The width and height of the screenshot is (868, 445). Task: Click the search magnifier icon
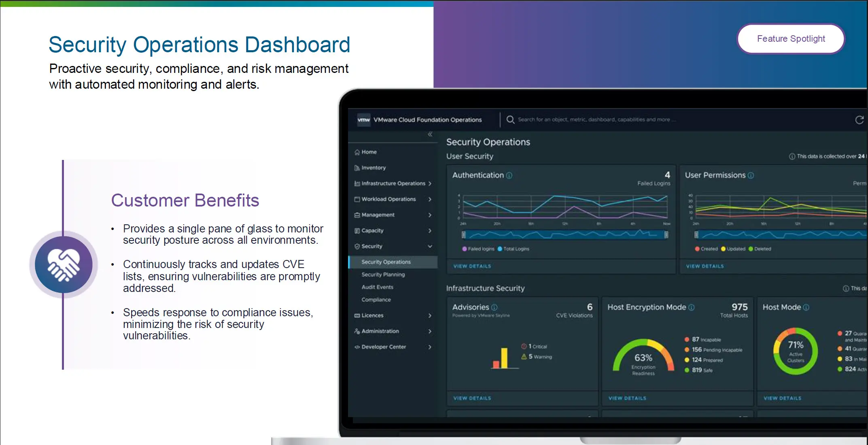tap(510, 119)
